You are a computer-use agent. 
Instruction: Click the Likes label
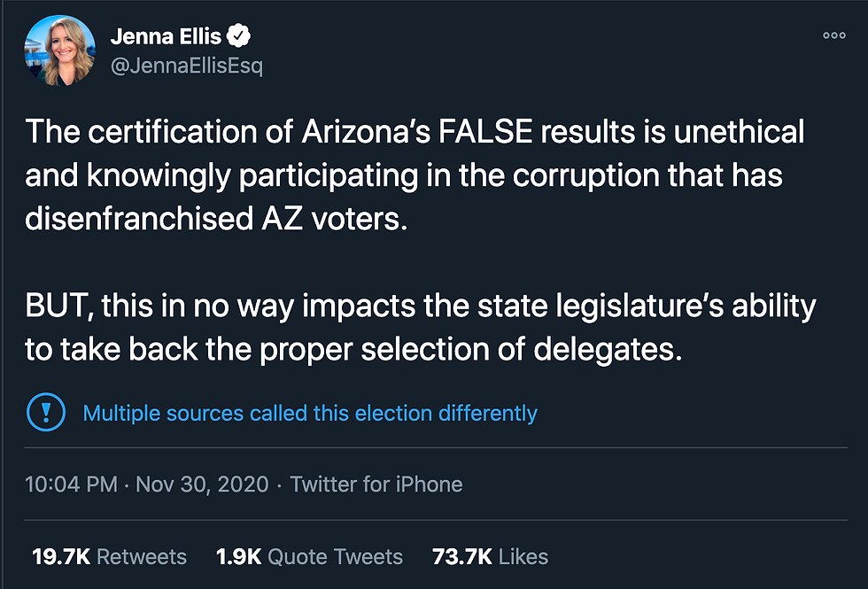click(x=523, y=556)
